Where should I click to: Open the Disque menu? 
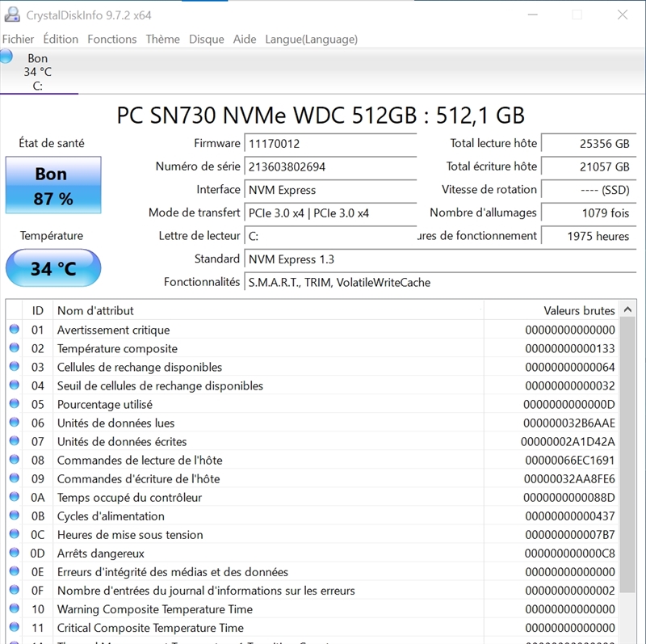coord(207,39)
